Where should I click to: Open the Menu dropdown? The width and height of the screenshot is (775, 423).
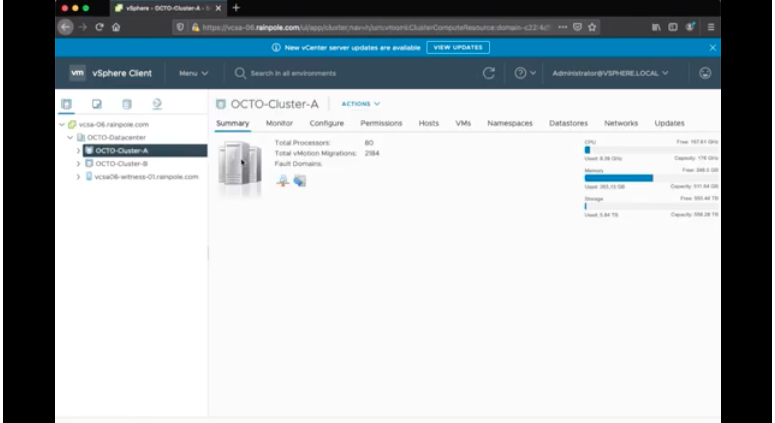coord(193,73)
